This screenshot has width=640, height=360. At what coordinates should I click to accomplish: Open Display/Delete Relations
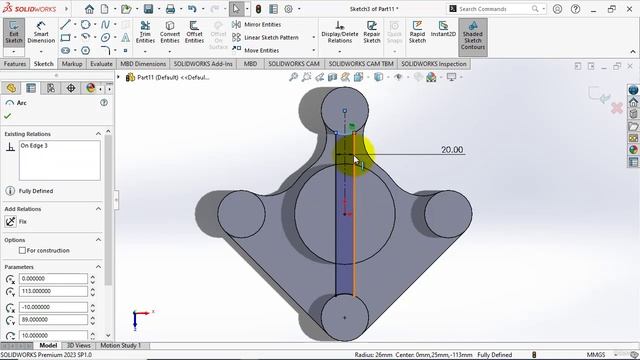(340, 32)
